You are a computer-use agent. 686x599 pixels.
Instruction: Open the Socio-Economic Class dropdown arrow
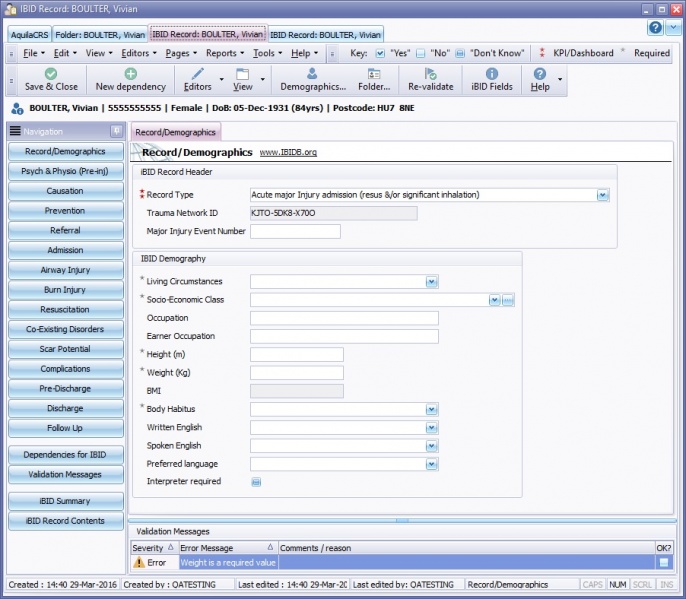click(x=494, y=300)
